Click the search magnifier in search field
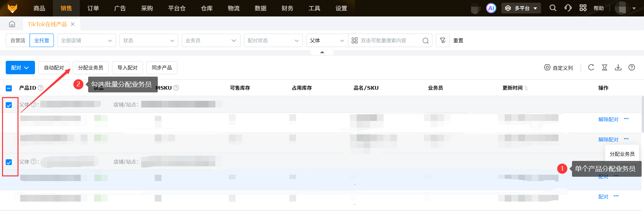The width and height of the screenshot is (644, 211). 426,41
